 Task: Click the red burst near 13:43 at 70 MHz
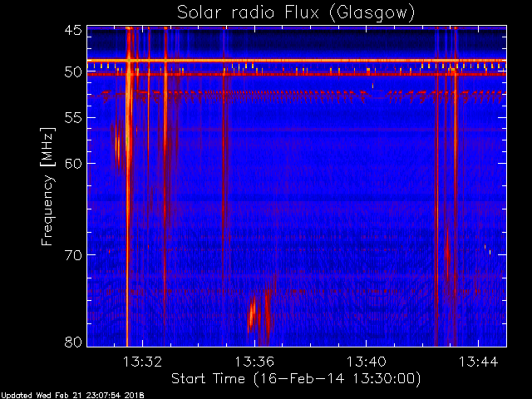[x=447, y=254]
